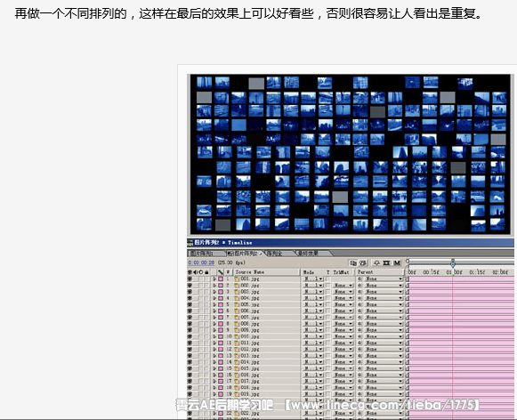Hide layer 012.jpg using eye icon
The width and height of the screenshot is (517, 420).
(190, 349)
